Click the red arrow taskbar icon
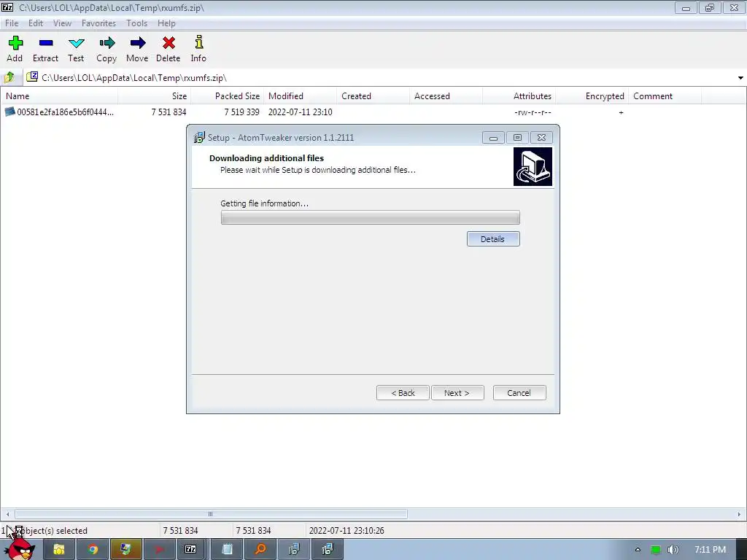Image resolution: width=747 pixels, height=560 pixels. (x=159, y=550)
